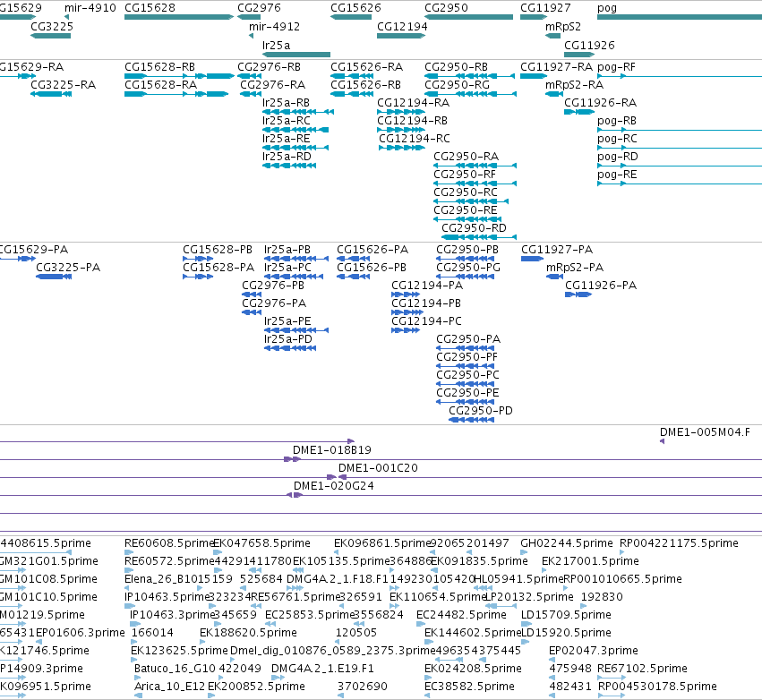The width and height of the screenshot is (762, 700).
Task: Select EST Elena_26_B10
Action: click(x=160, y=579)
